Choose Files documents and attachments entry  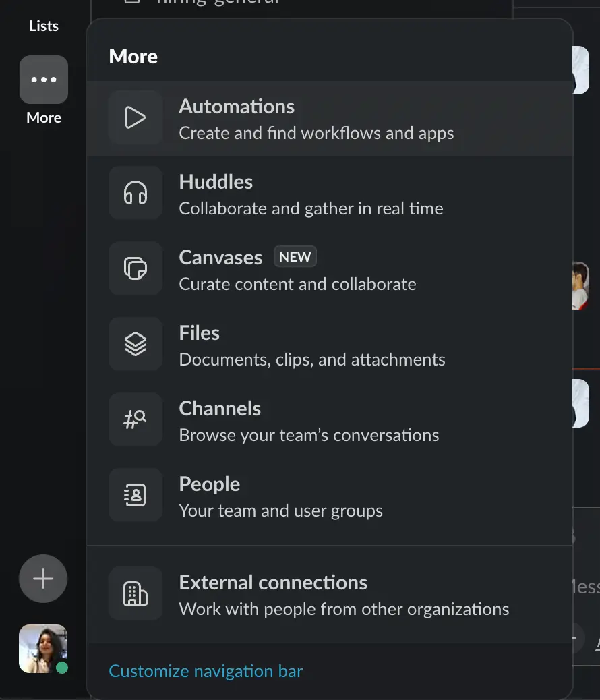click(x=330, y=345)
